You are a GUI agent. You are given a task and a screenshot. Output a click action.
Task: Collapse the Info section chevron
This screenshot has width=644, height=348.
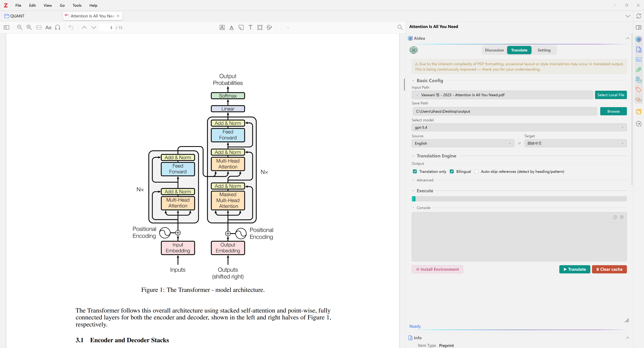628,338
